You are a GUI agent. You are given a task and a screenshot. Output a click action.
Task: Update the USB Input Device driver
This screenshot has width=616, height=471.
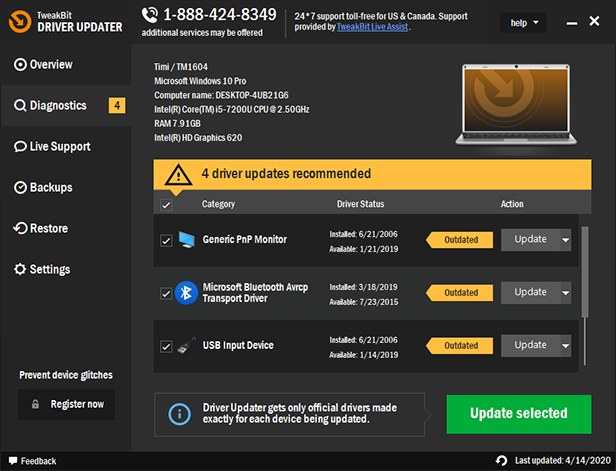(530, 346)
